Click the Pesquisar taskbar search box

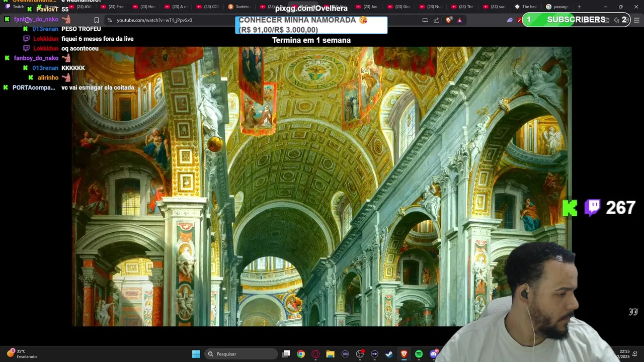pos(242,354)
